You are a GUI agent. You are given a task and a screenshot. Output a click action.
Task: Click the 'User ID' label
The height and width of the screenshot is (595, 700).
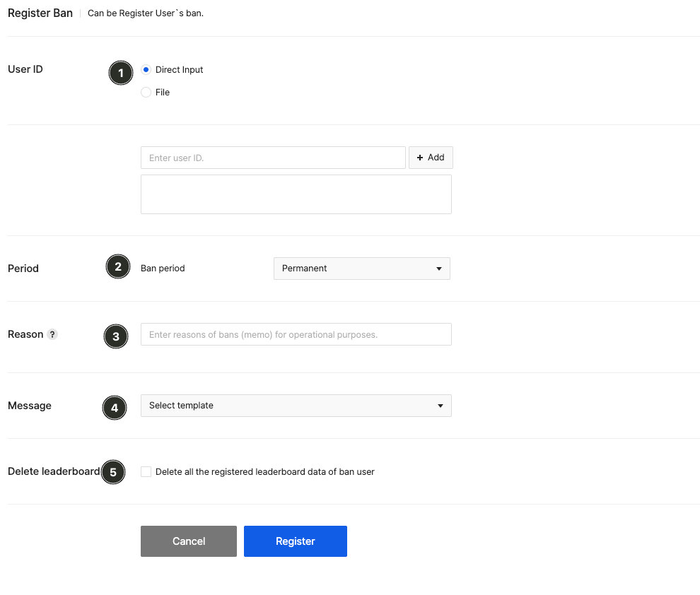(x=25, y=69)
